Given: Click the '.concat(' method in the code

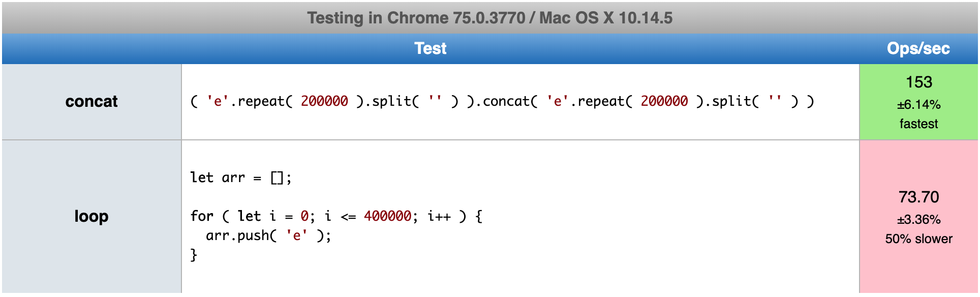Looking at the screenshot, I should pos(506,101).
